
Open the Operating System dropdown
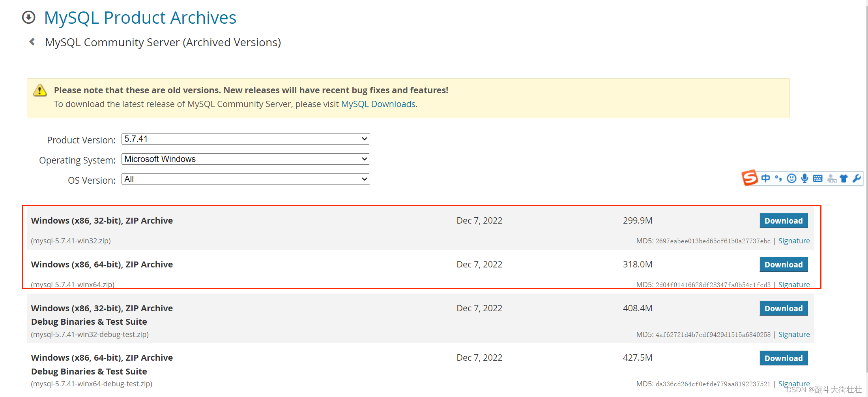point(245,159)
